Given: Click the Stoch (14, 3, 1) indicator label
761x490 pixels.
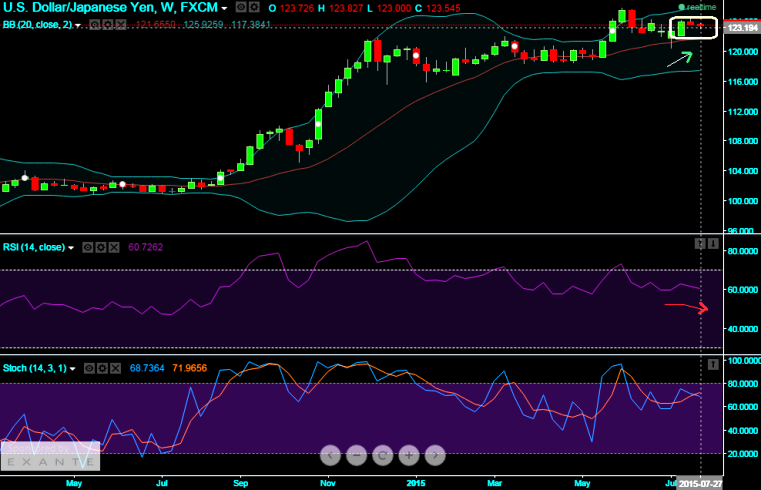Looking at the screenshot, I should point(35,369).
